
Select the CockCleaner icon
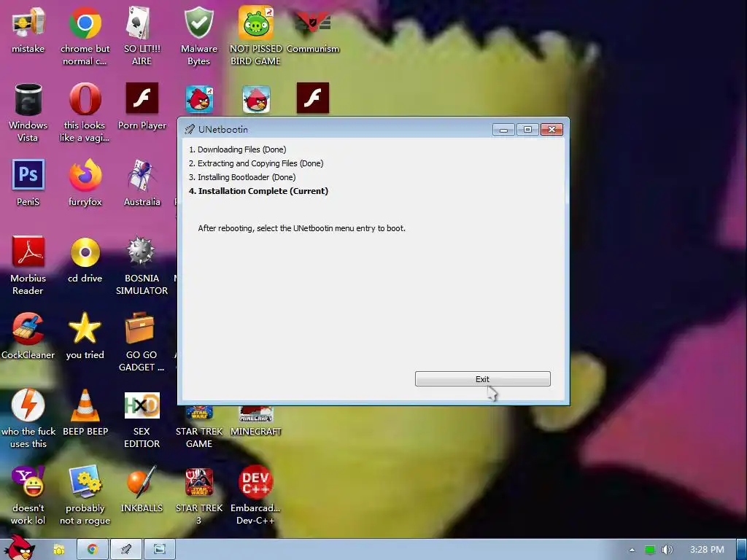click(x=28, y=336)
